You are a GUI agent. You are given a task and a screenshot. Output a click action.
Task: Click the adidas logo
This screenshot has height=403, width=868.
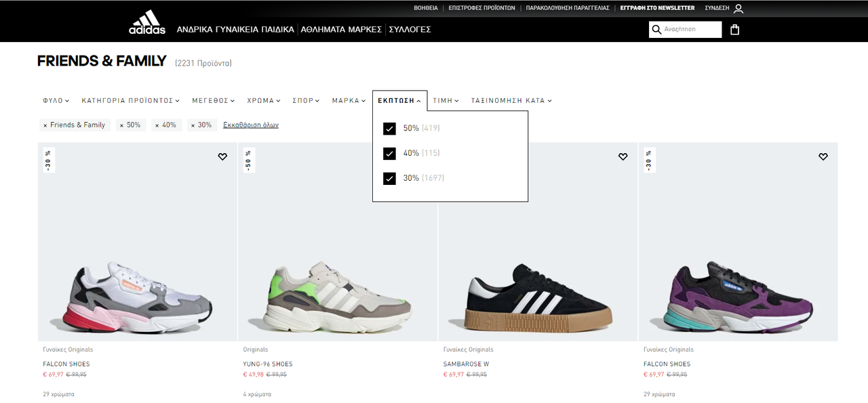tap(147, 22)
